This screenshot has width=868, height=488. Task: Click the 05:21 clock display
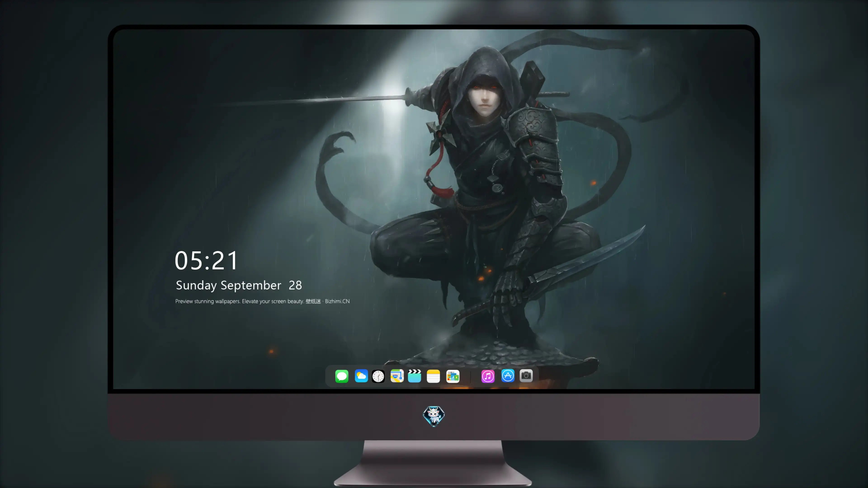(x=207, y=260)
